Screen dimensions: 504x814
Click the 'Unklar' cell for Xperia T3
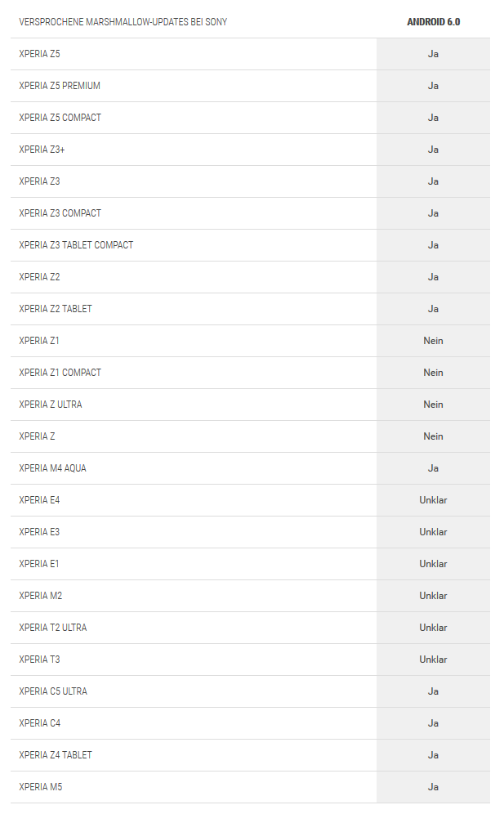433,660
